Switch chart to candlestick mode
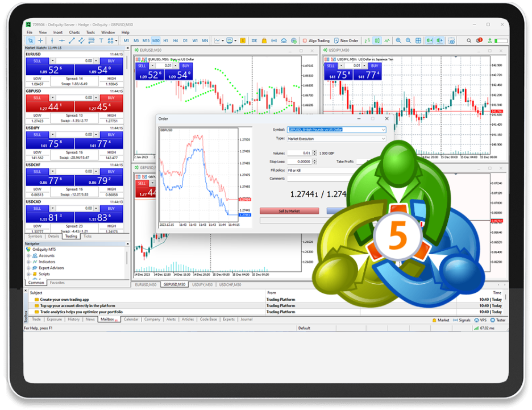 click(x=377, y=41)
